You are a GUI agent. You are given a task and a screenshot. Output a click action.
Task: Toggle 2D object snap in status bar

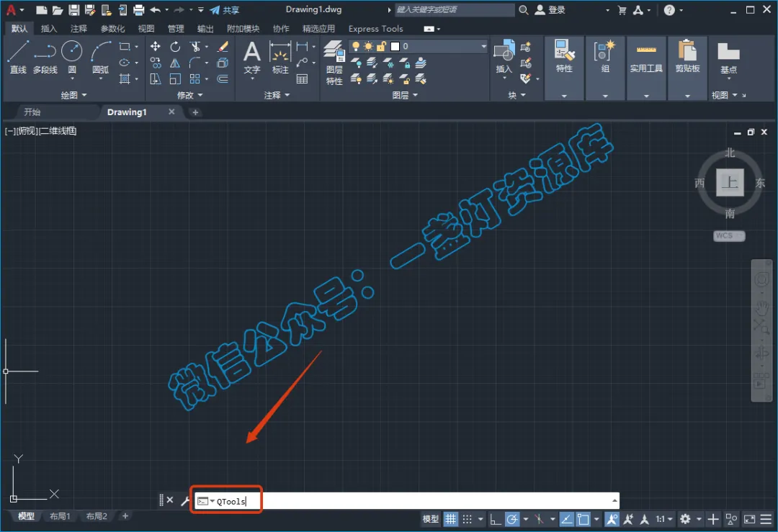[583, 519]
